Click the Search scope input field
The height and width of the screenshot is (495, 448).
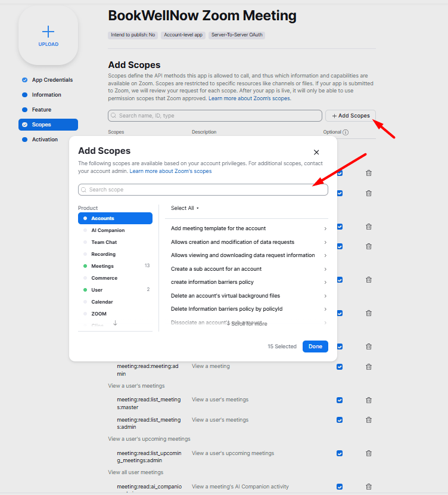click(x=203, y=190)
